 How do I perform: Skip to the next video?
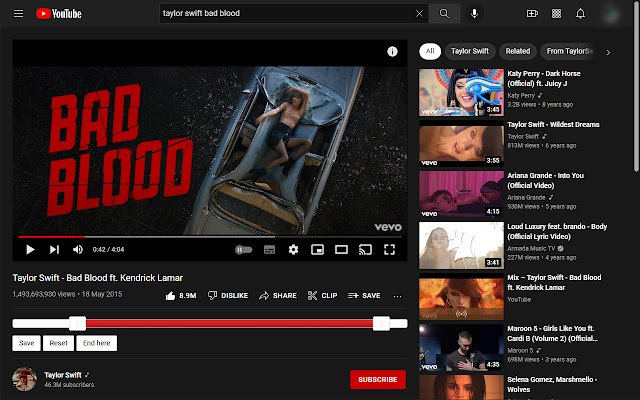(54, 249)
